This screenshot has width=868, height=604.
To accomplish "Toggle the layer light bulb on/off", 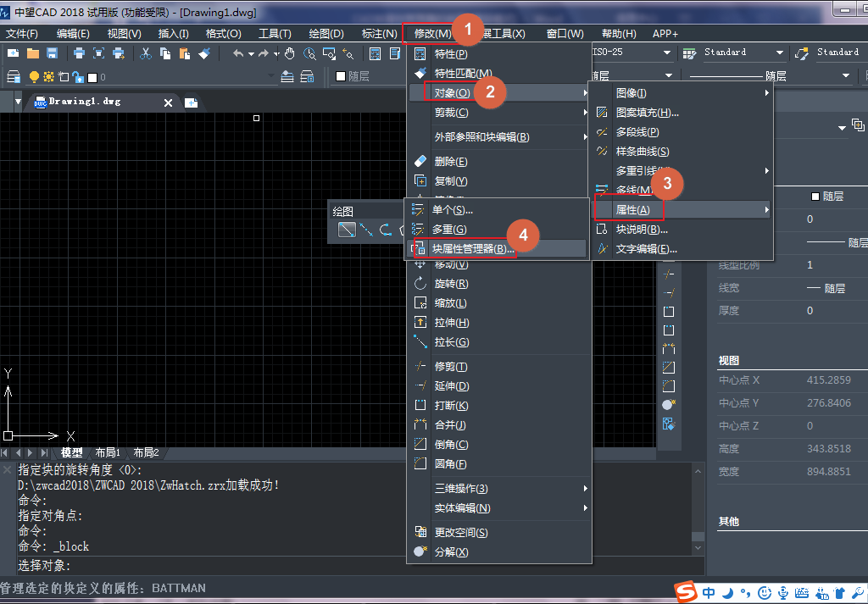I will click(35, 77).
